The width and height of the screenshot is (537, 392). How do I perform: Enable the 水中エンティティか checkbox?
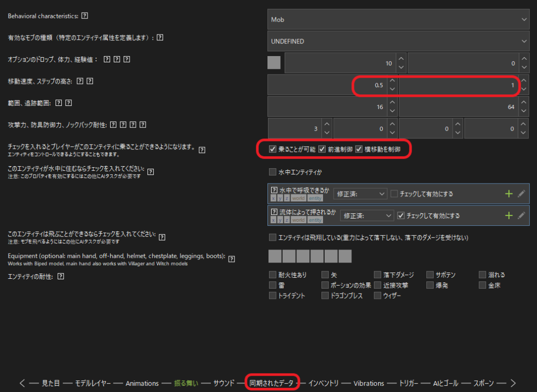pyautogui.click(x=272, y=171)
